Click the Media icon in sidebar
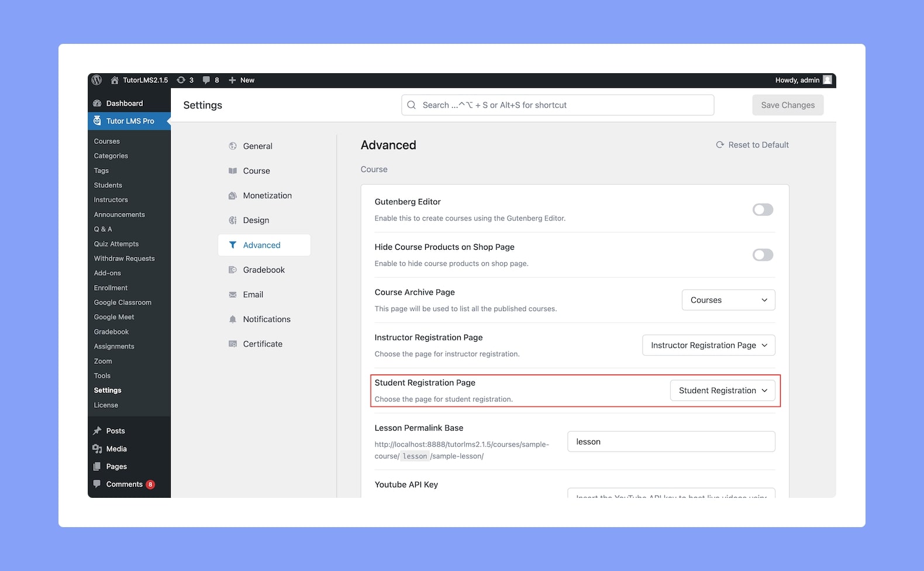Image resolution: width=924 pixels, height=571 pixels. point(97,449)
